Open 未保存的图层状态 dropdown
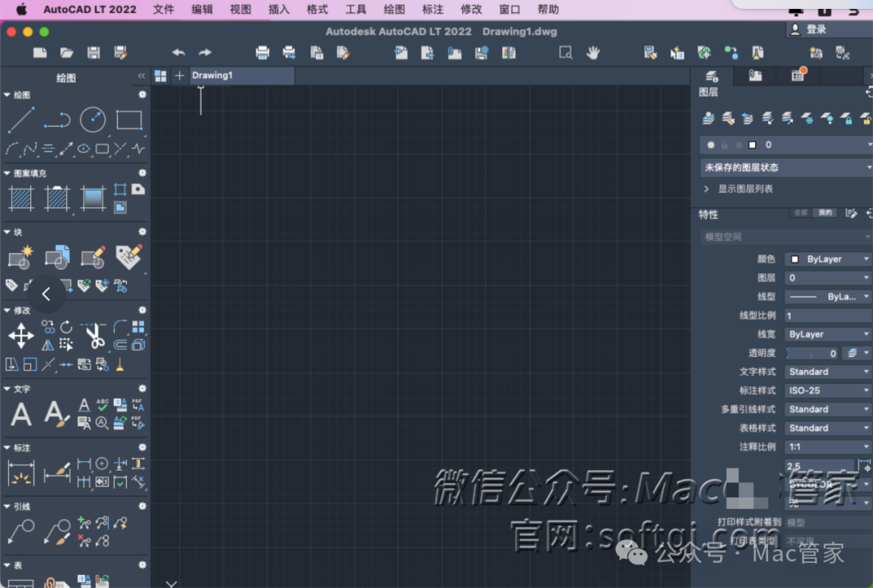The image size is (873, 588). point(786,167)
